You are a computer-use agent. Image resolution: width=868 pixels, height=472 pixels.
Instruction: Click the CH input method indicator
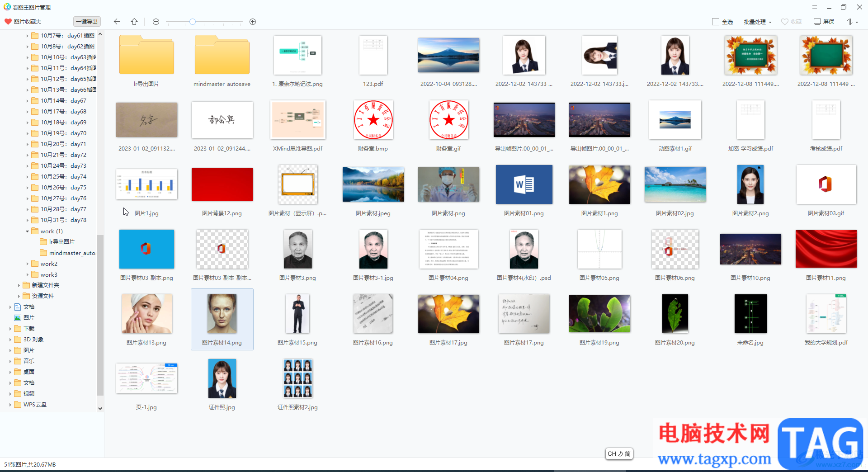click(619, 453)
